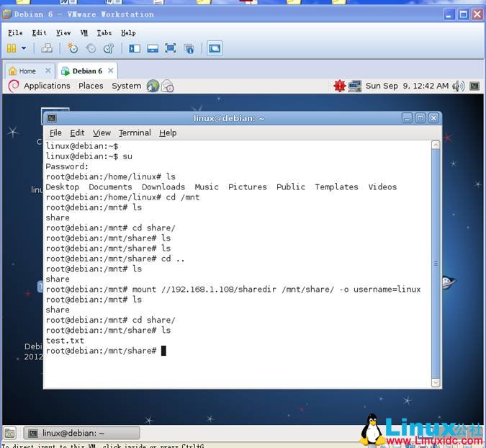Launch the web browser panel icon
Viewport: 486px width, 448px height.
pos(153,86)
